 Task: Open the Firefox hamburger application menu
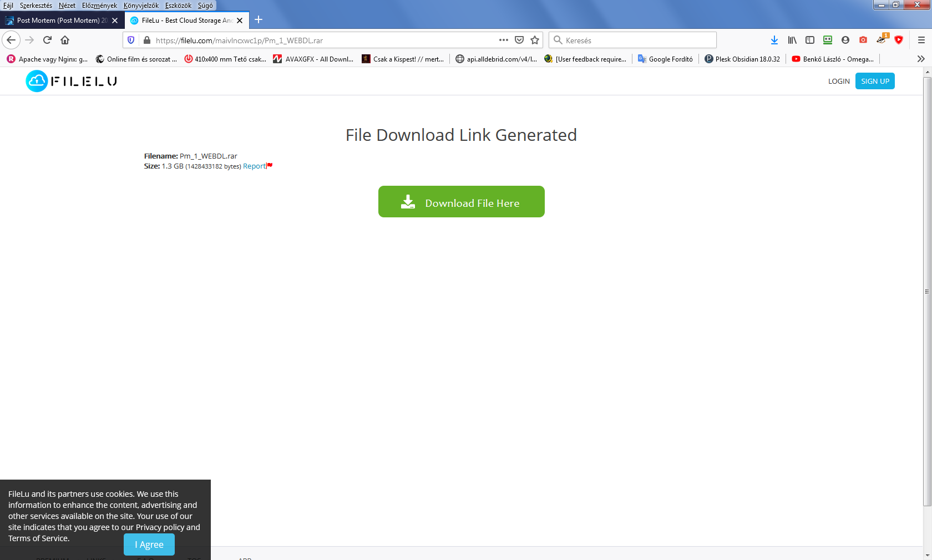tap(921, 40)
